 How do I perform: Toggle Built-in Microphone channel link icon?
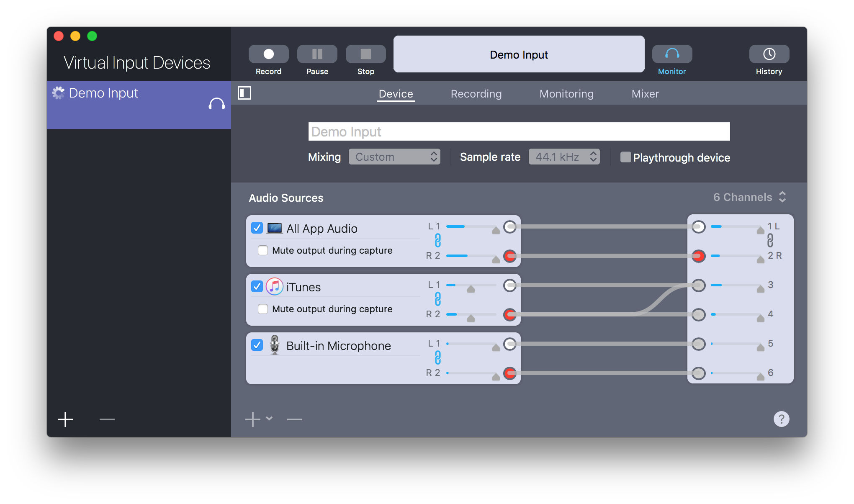point(437,358)
